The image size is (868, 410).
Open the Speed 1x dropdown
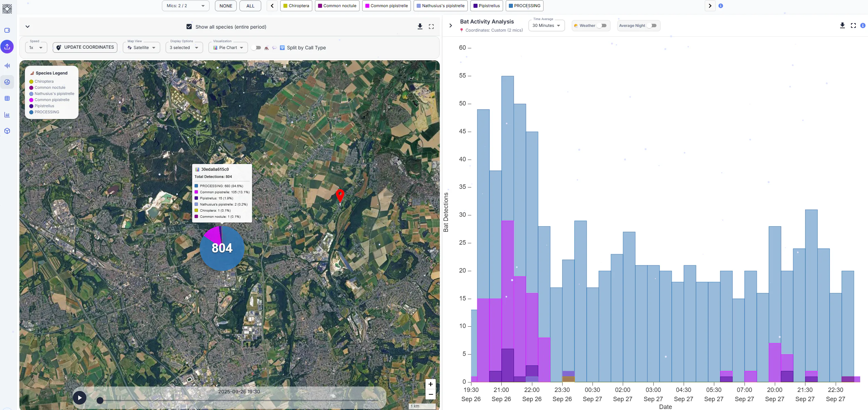tap(36, 48)
